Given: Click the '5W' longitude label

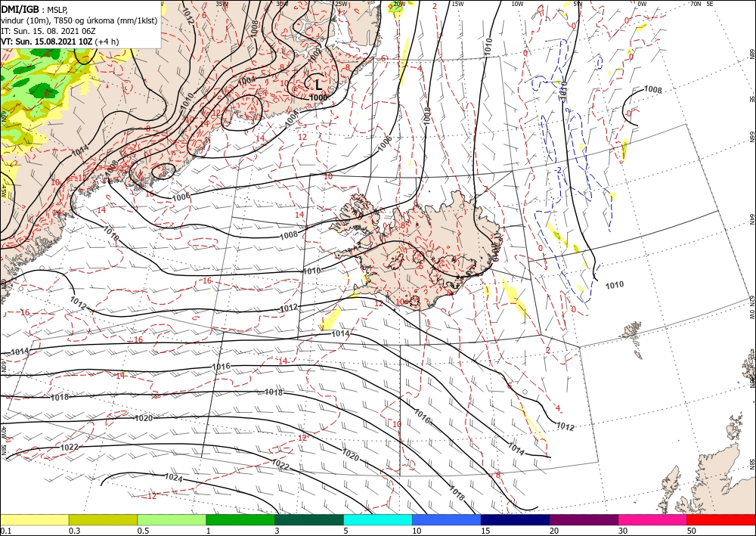Looking at the screenshot, I should [577, 4].
